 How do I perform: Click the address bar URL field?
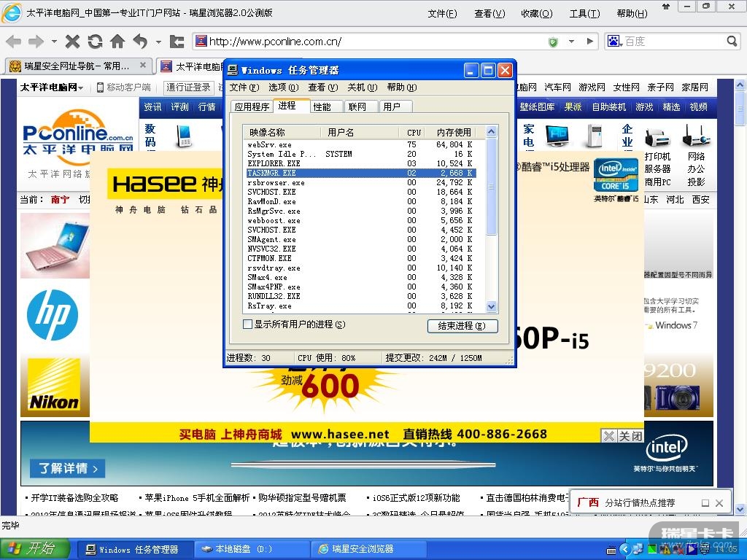click(x=376, y=42)
